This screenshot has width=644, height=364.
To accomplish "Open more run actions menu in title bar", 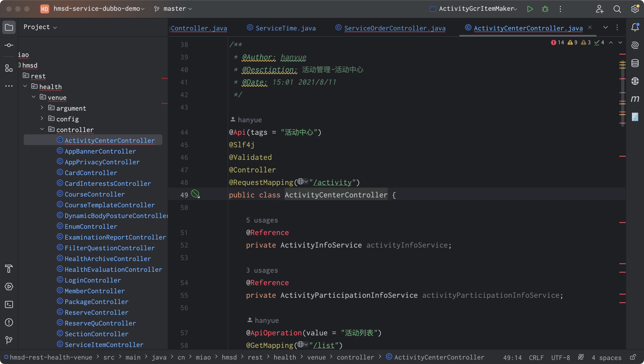I will 560,9.
